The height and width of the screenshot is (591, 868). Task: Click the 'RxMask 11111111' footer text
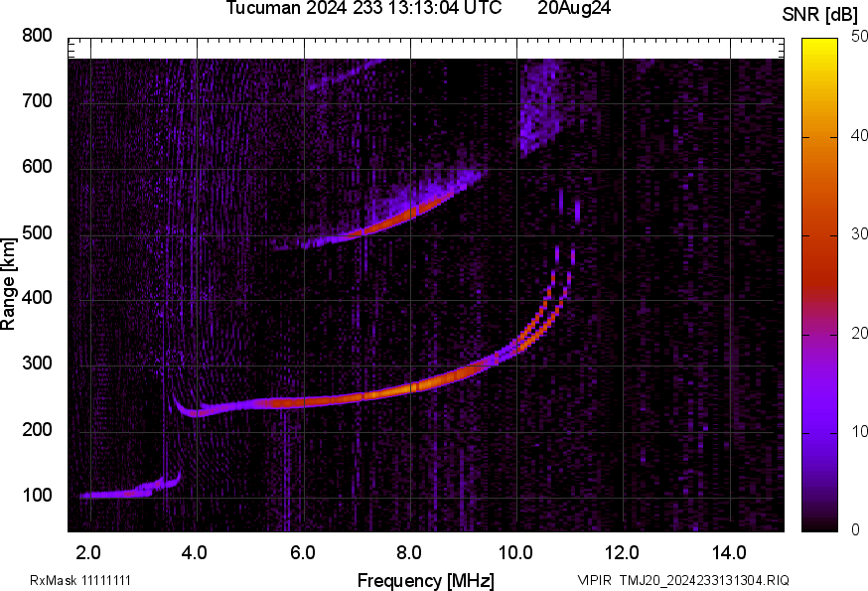pyautogui.click(x=80, y=580)
